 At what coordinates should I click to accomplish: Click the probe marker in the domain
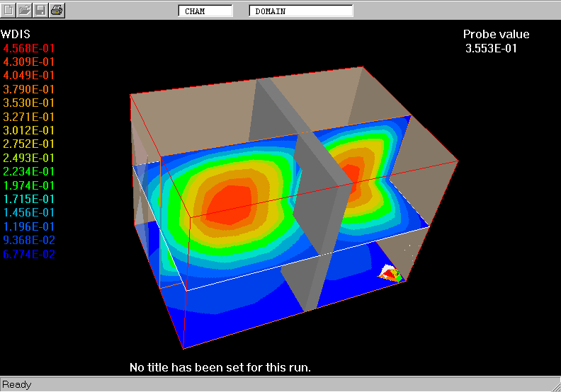(390, 275)
